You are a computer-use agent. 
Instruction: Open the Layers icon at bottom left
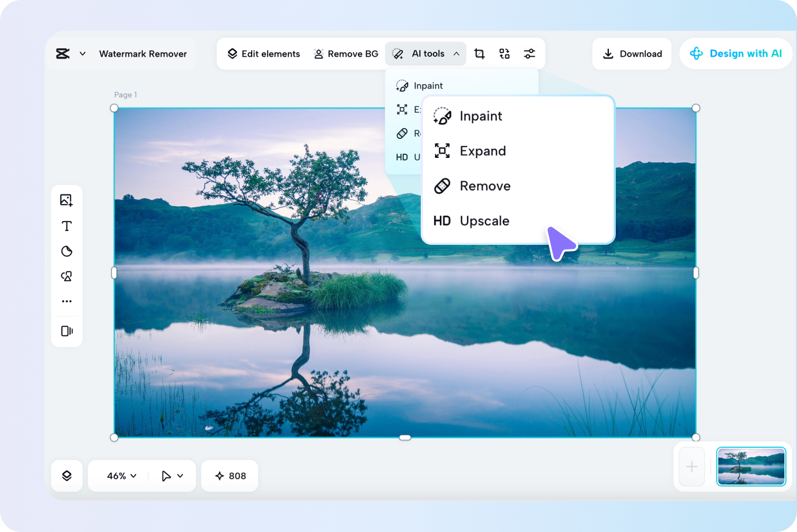(67, 475)
